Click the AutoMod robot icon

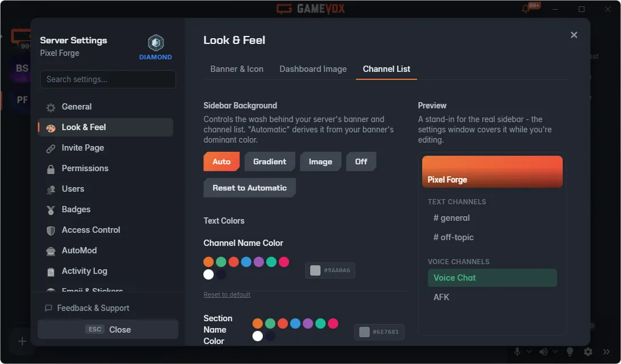coord(51,251)
